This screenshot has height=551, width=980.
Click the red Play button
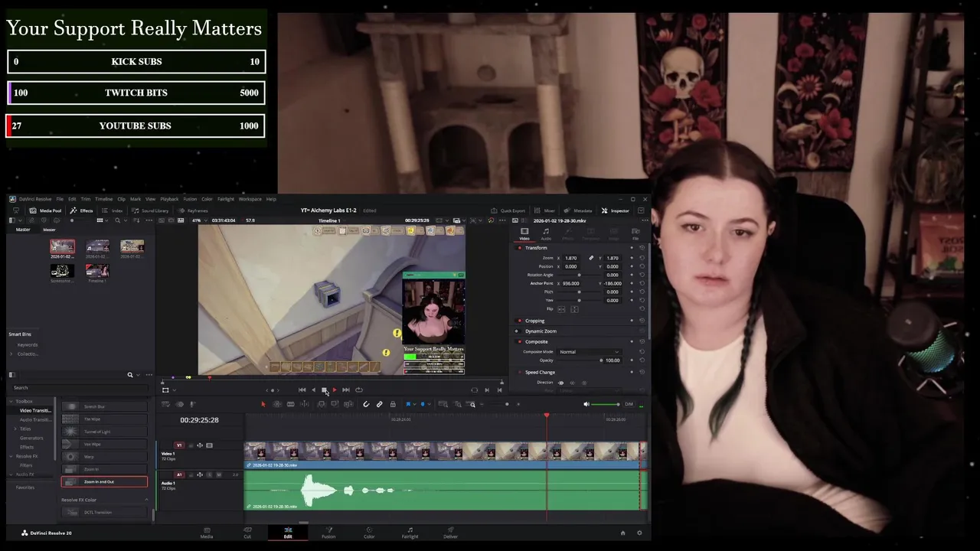click(x=335, y=390)
